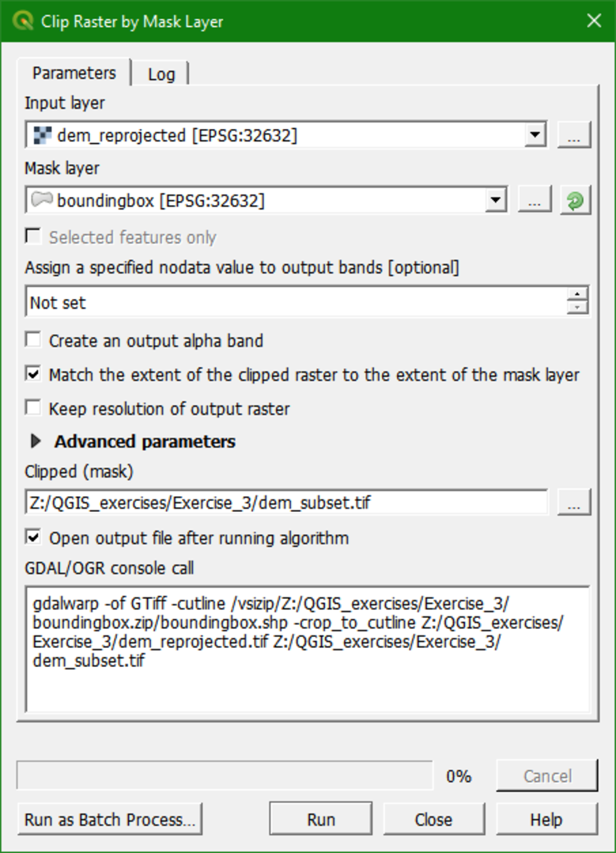Click the polygon icon beside boundingbox
The height and width of the screenshot is (853, 616).
(x=40, y=199)
